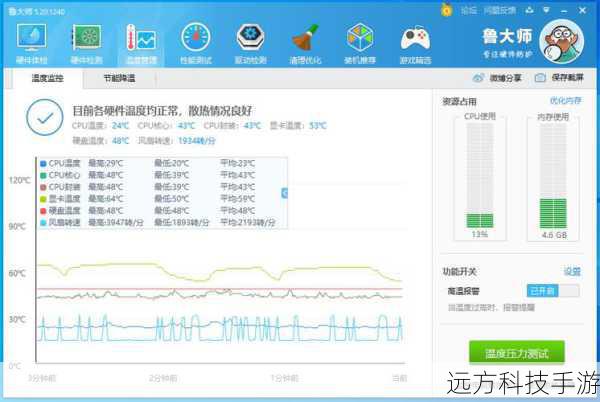Click the CPU使用 usage bar
600x402 pixels.
480,175
